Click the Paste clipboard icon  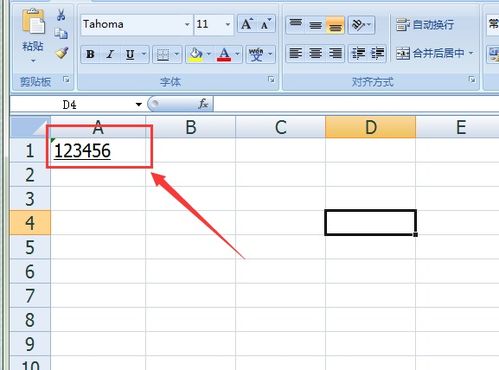[x=33, y=22]
